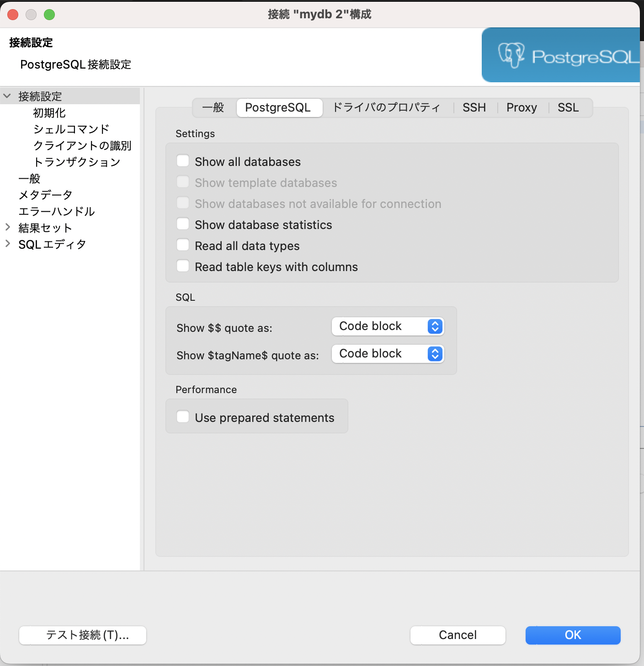
Task: Click the テスト接続 button
Action: tap(82, 635)
